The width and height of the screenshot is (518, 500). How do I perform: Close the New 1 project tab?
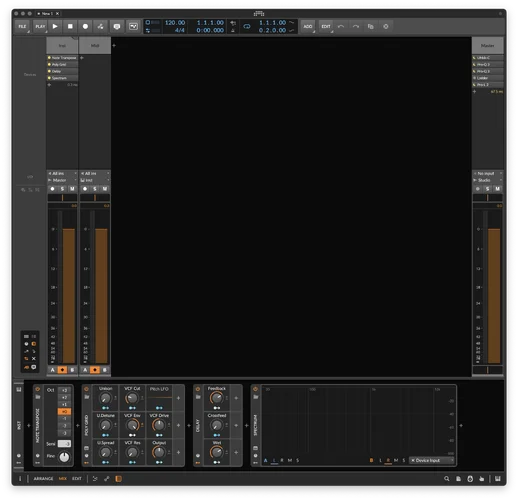pos(57,14)
